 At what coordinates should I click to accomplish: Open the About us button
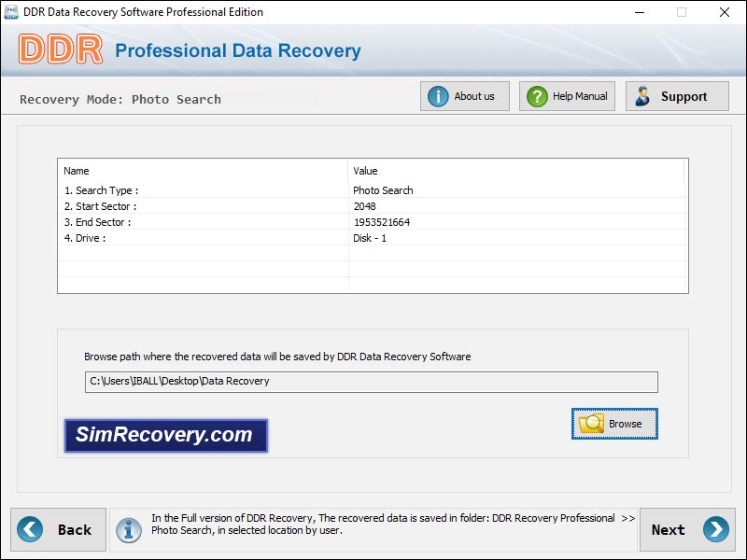click(464, 96)
